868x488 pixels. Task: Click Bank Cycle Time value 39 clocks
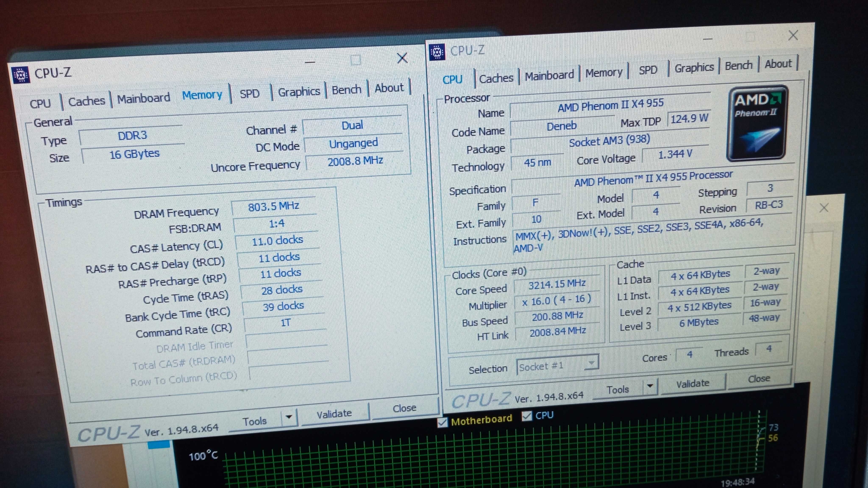pyautogui.click(x=283, y=306)
